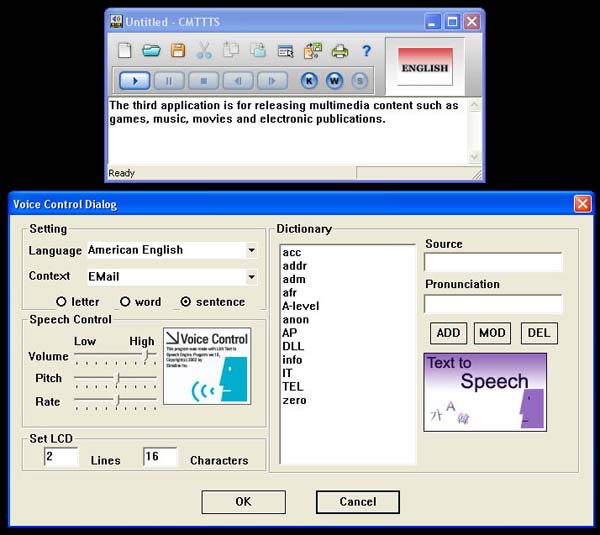600x535 pixels.
Task: Maximize the CMTTTS window
Action: (452, 22)
